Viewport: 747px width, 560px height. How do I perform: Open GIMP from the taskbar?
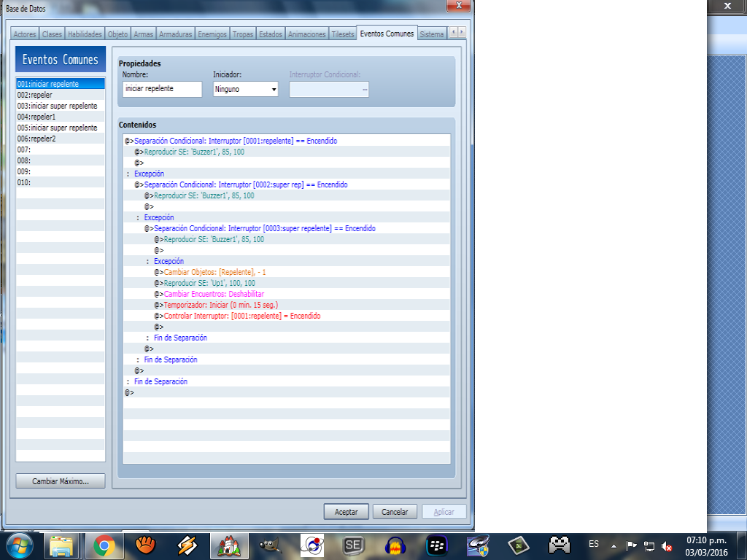271,546
